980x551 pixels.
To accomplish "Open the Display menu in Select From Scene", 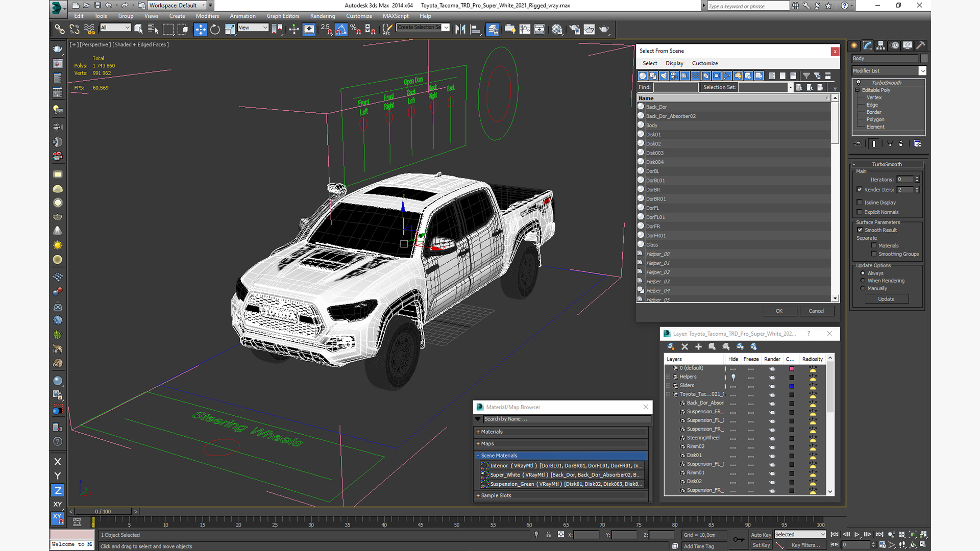I will click(x=674, y=63).
